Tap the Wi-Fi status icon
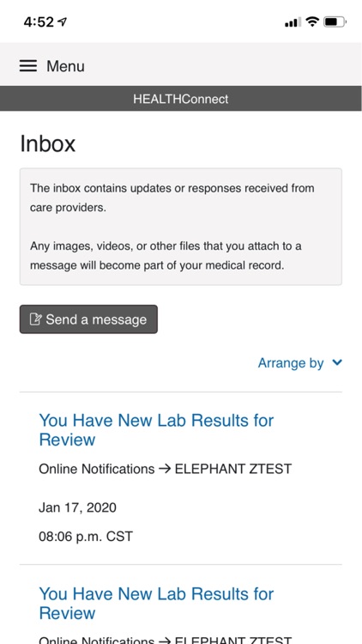The image size is (362, 644). pos(312,21)
